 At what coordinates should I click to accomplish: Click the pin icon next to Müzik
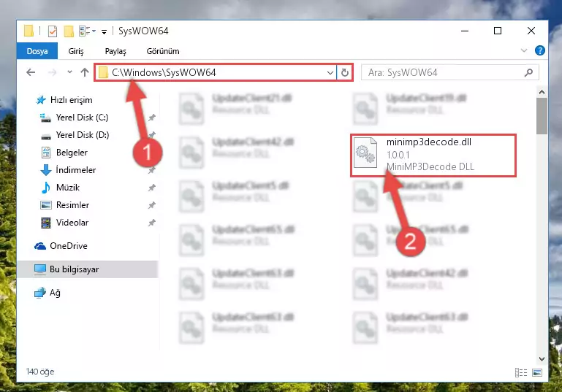click(152, 188)
